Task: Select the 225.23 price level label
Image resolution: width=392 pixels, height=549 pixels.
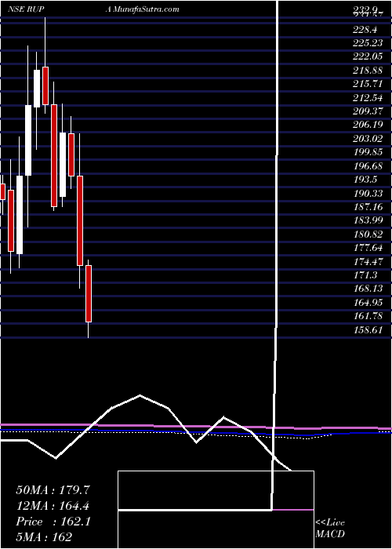Action: coord(368,43)
